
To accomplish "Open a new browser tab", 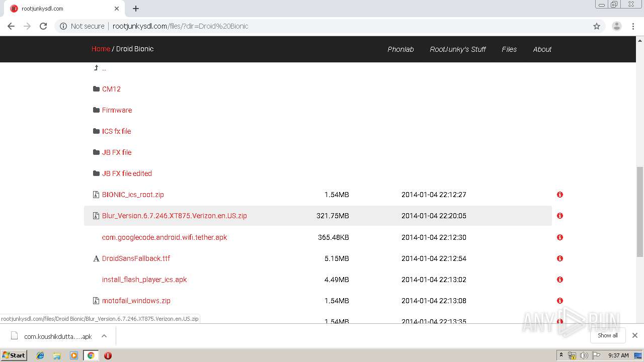I will 136,9.
